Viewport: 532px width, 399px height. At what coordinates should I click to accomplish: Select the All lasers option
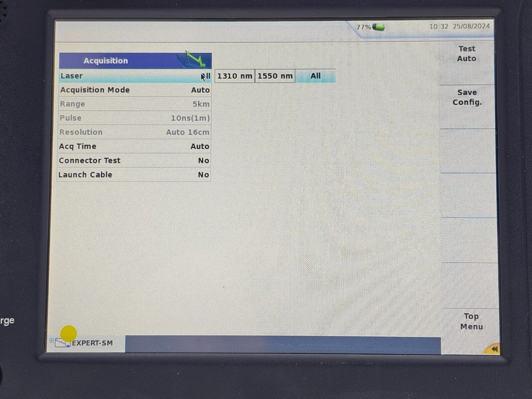315,76
